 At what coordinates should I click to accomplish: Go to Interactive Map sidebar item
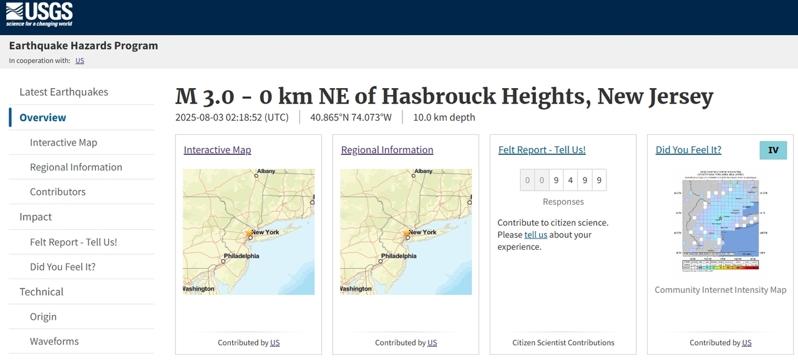click(x=64, y=143)
